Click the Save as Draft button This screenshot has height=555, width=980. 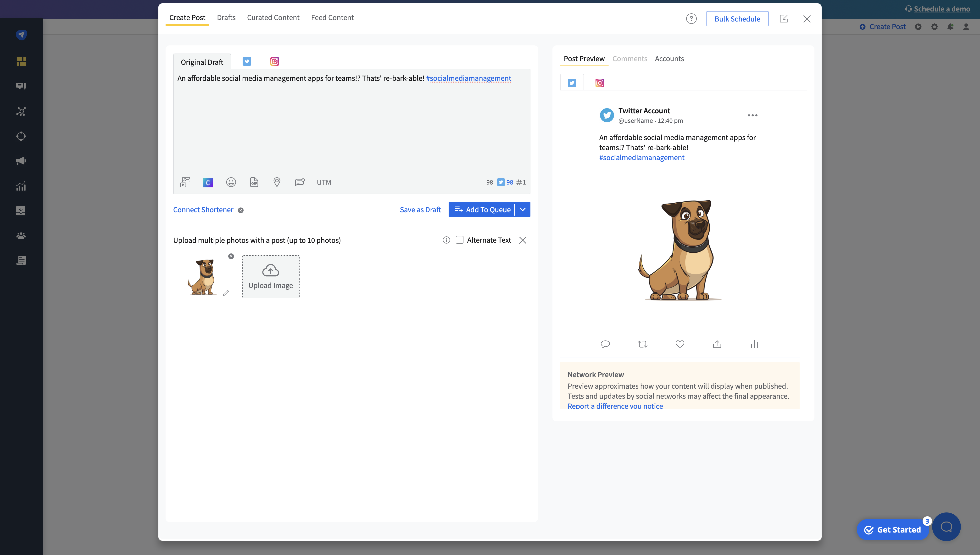coord(420,209)
